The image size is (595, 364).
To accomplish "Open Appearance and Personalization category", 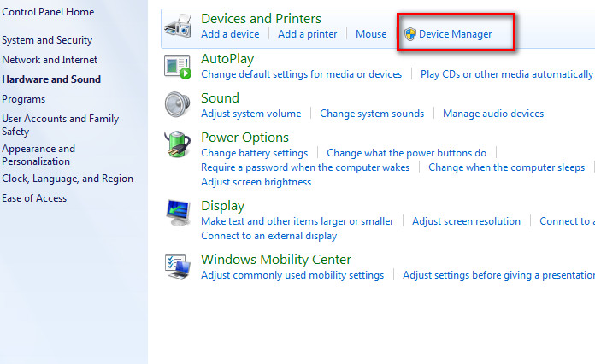I will [38, 155].
